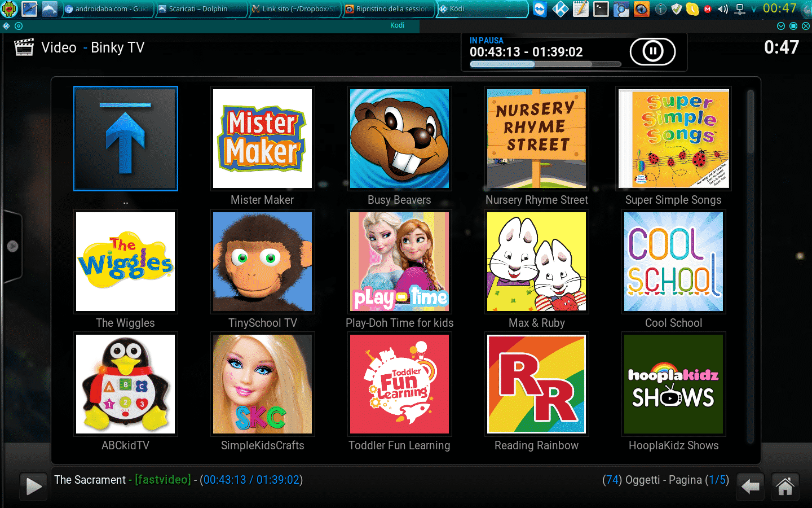Click the IN PAUSA status text
812x508 pixels.
click(x=487, y=41)
